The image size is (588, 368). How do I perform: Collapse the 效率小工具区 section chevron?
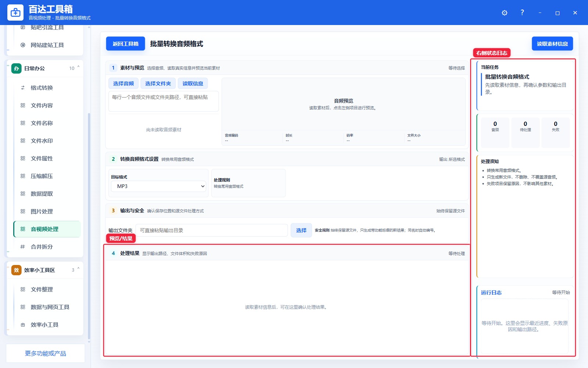click(x=78, y=269)
